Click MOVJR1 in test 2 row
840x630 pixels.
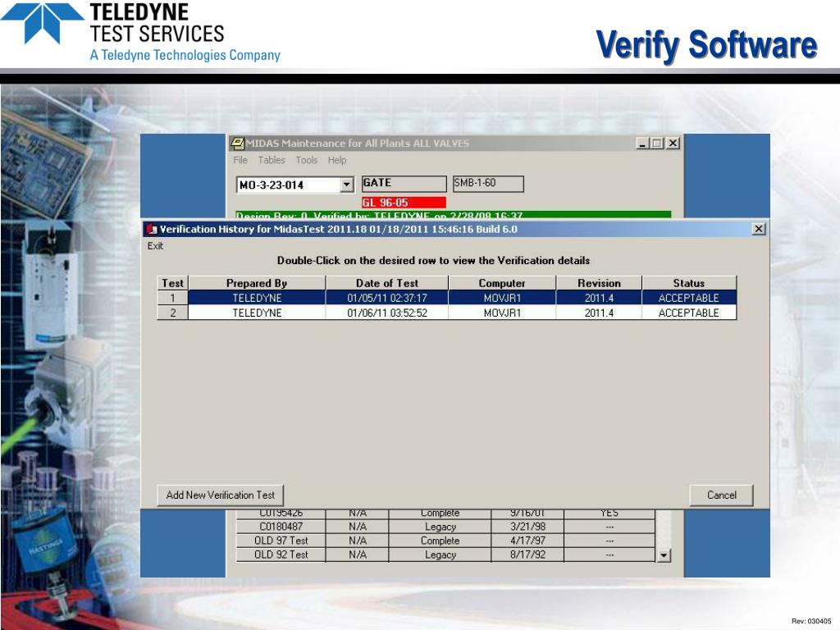click(x=502, y=313)
